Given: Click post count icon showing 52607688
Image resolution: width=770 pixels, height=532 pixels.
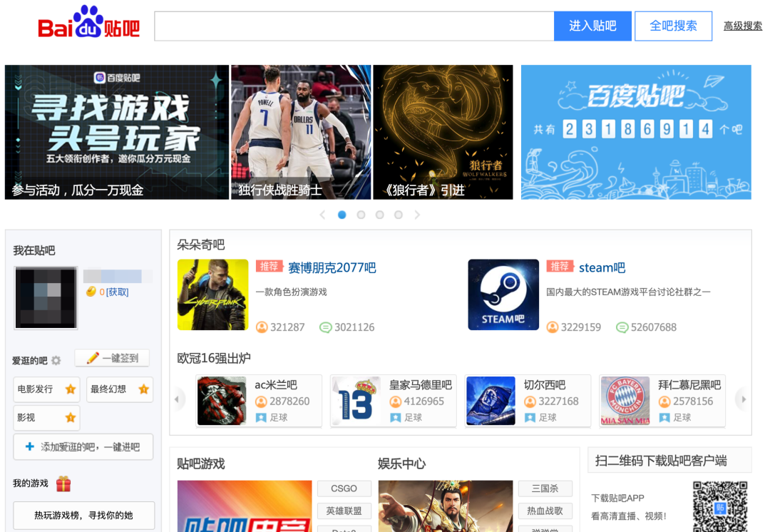Looking at the screenshot, I should point(622,327).
